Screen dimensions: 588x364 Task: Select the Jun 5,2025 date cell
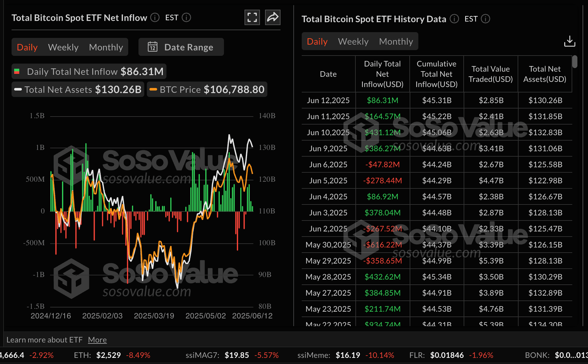pyautogui.click(x=328, y=180)
